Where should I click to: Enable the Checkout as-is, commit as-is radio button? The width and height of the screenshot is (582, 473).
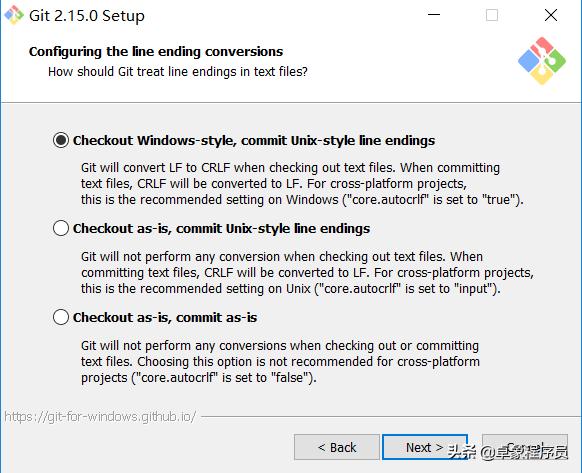tap(61, 317)
